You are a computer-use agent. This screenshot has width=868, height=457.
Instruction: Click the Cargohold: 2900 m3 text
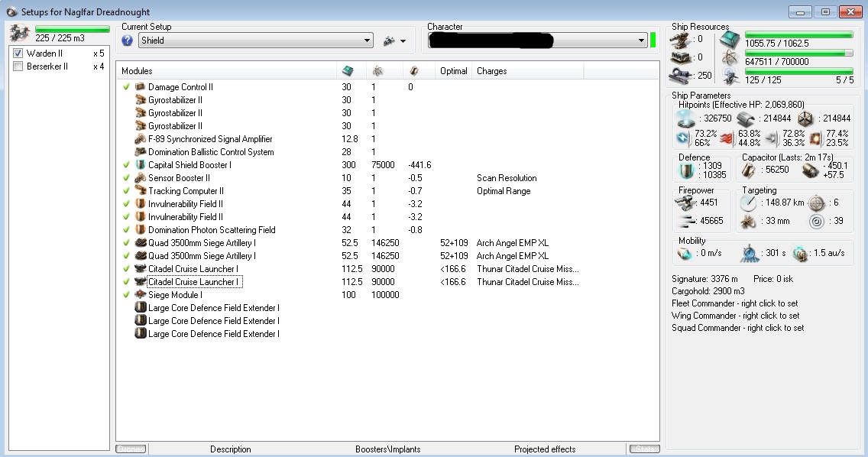click(708, 291)
